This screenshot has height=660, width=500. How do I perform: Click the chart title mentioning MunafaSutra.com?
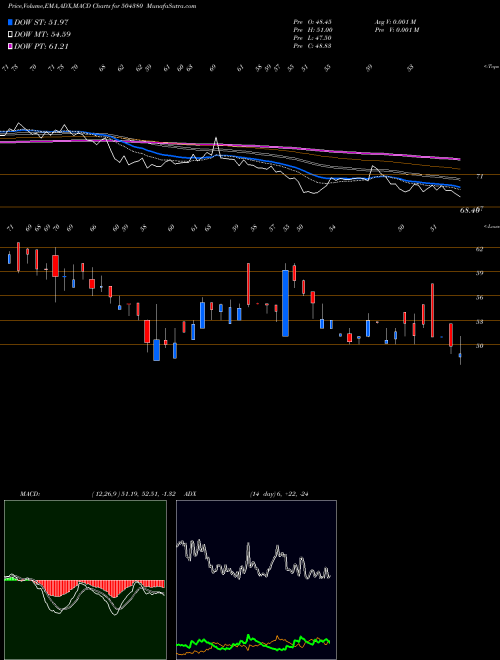coord(102,7)
